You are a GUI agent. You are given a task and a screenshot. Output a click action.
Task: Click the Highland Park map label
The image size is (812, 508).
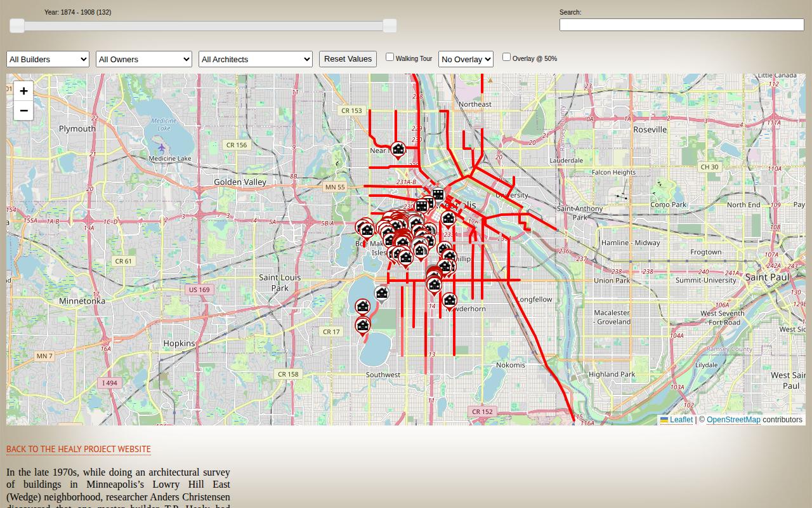(612, 375)
